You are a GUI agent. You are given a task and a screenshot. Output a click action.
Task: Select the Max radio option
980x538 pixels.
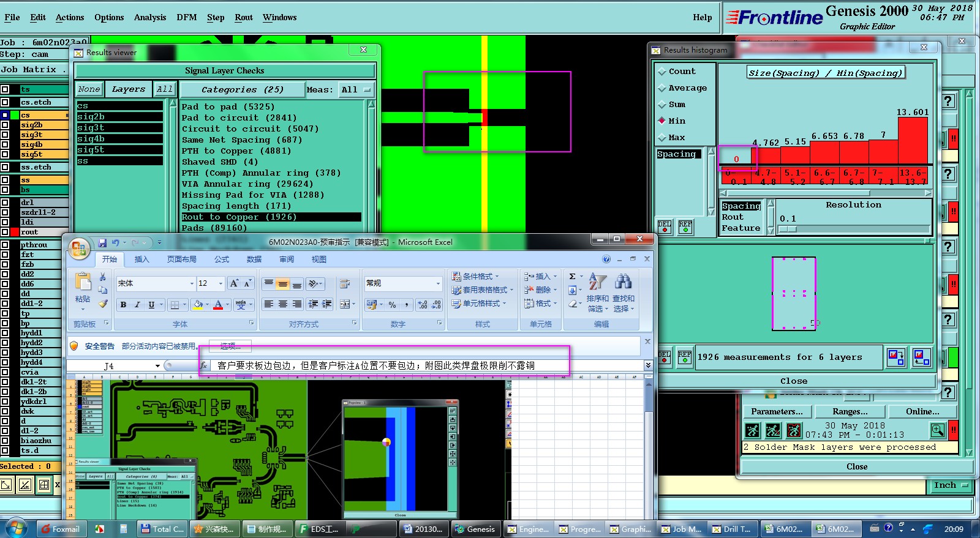662,137
